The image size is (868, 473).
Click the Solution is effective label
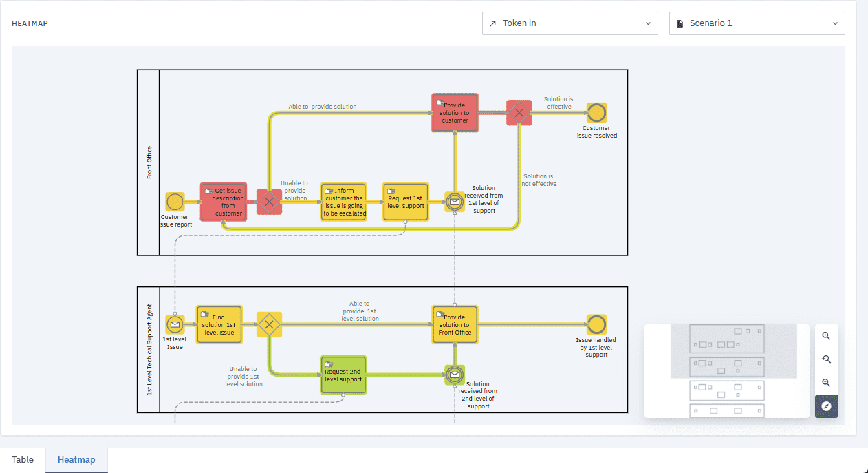(558, 103)
